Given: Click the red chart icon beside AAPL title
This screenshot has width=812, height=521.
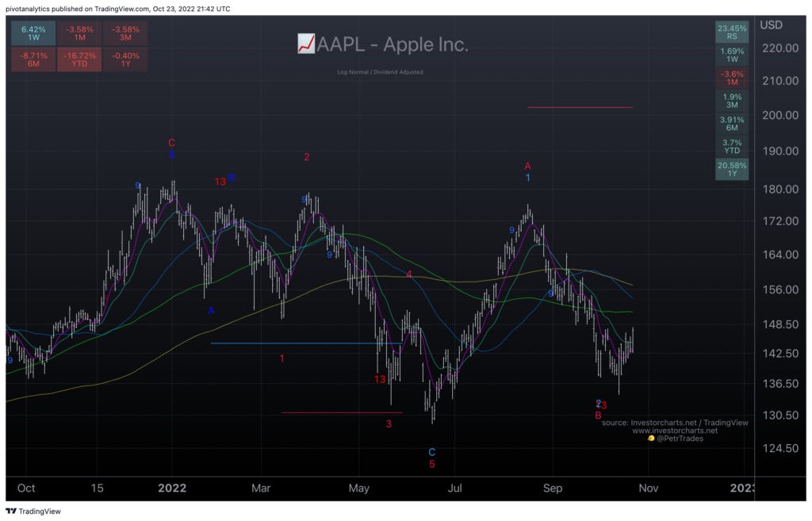Looking at the screenshot, I should [x=305, y=44].
